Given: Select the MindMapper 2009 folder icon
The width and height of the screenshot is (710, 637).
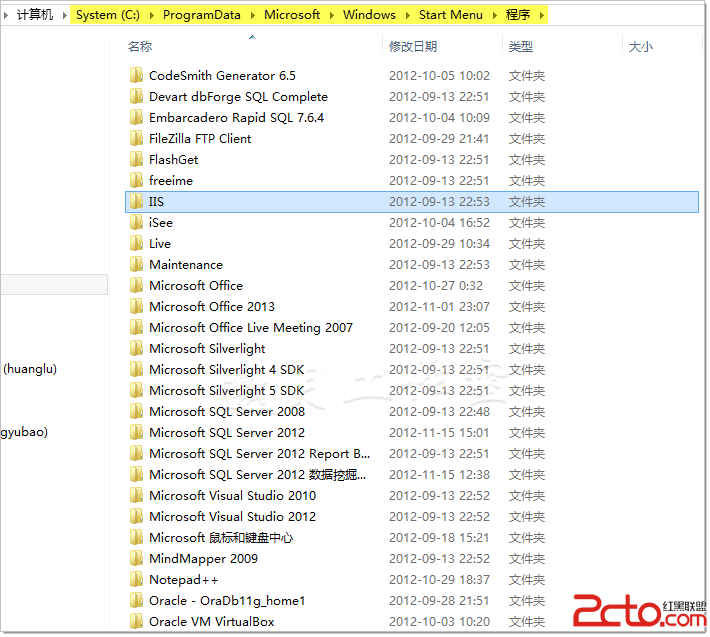Looking at the screenshot, I should pyautogui.click(x=136, y=559).
